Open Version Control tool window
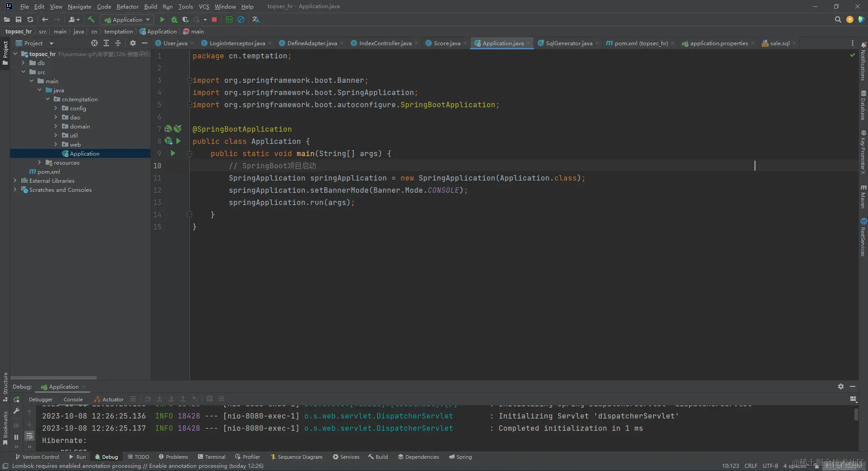The width and height of the screenshot is (868, 471). pos(37,457)
